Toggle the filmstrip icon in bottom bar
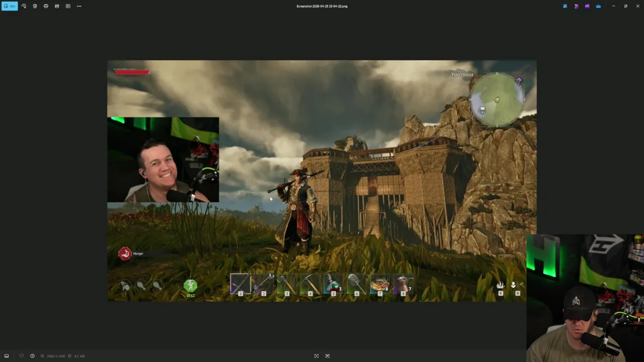Image resolution: width=644 pixels, height=362 pixels. [x=7, y=356]
